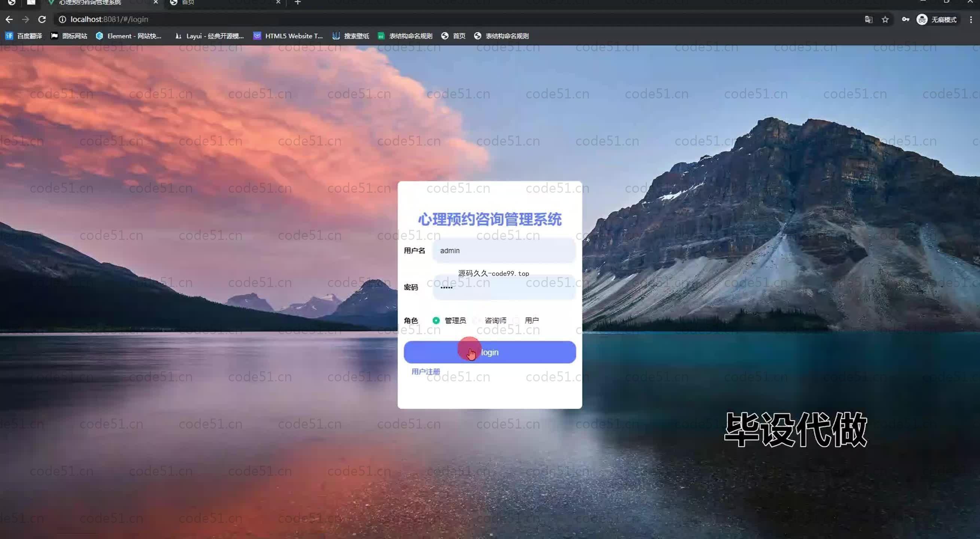Focus the 密码 password field
The height and width of the screenshot is (539, 980).
(x=504, y=287)
